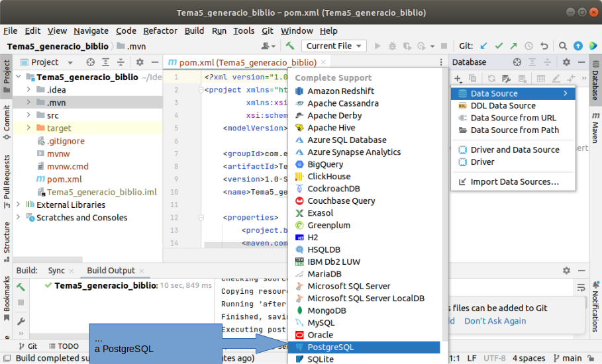Click the Database panel refresh icon

click(x=491, y=79)
